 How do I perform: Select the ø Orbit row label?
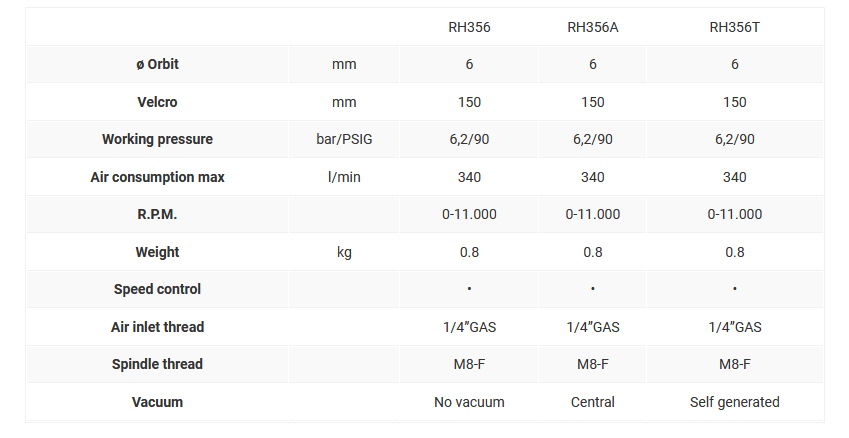157,64
